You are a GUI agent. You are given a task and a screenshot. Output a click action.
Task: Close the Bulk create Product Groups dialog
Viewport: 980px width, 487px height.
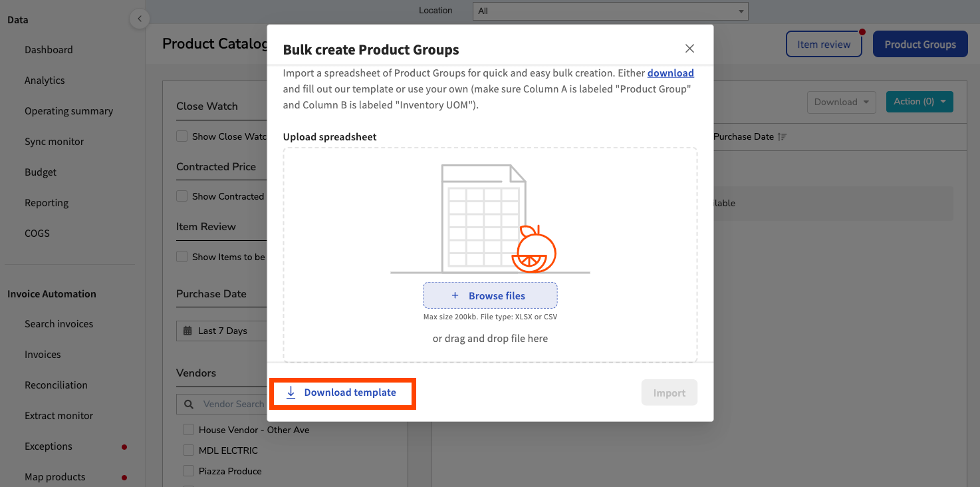pyautogui.click(x=689, y=48)
